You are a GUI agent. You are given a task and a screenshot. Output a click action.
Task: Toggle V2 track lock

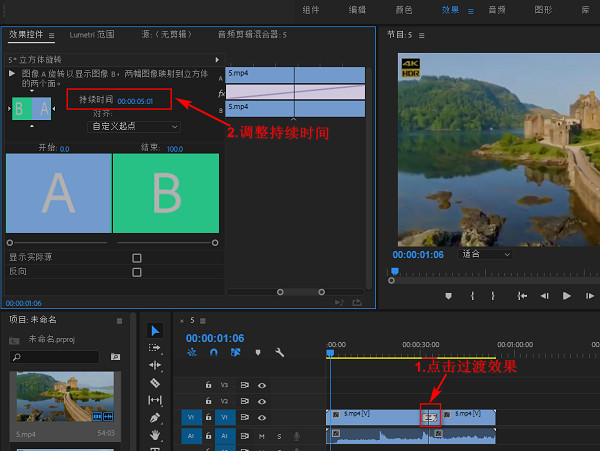click(208, 401)
